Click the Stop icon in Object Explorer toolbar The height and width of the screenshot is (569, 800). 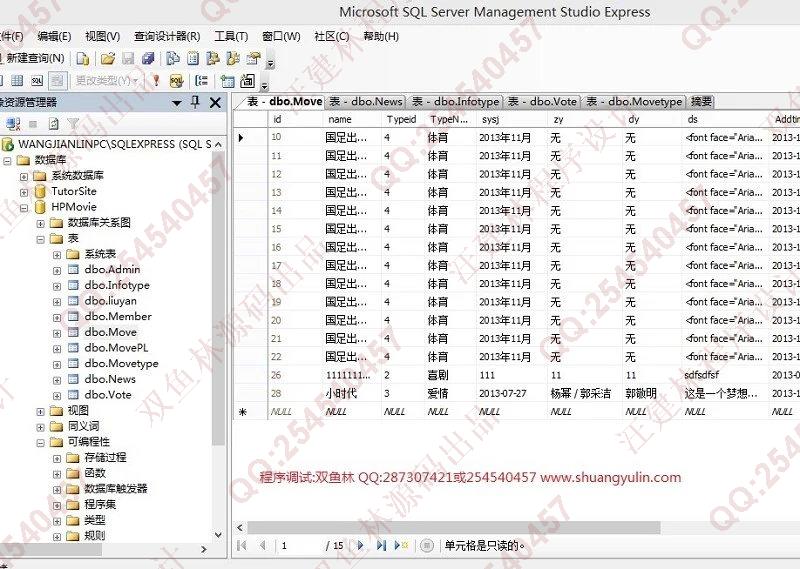(x=33, y=123)
